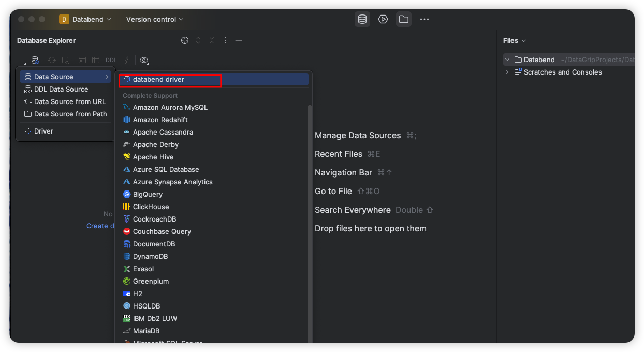Select Data Source from URL
This screenshot has width=644, height=352.
(x=69, y=101)
